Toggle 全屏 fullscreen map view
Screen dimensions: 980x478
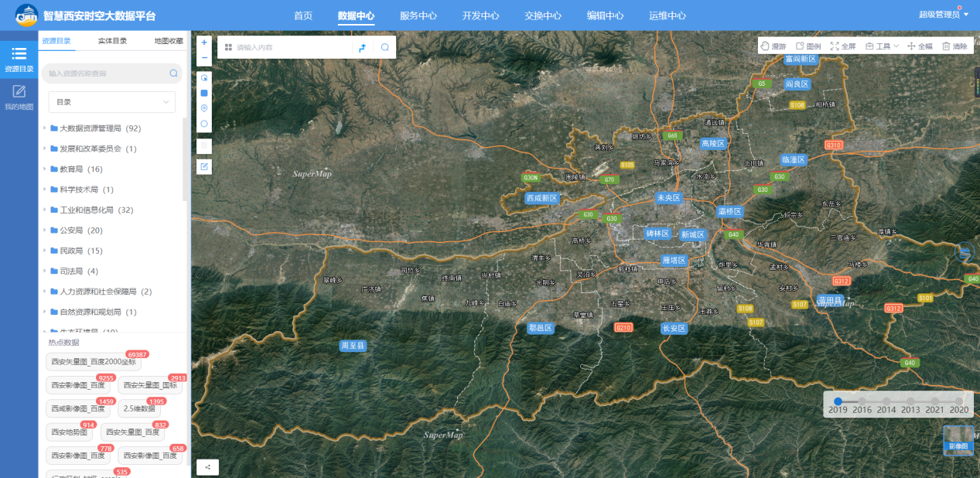click(843, 46)
